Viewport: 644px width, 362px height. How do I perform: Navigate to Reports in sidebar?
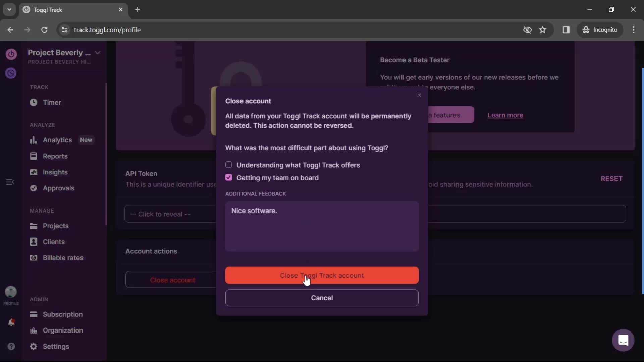(56, 156)
